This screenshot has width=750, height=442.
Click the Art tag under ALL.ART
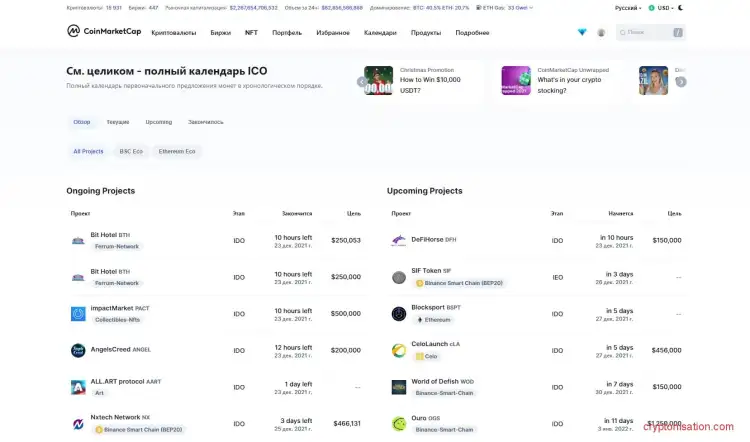pyautogui.click(x=99, y=393)
